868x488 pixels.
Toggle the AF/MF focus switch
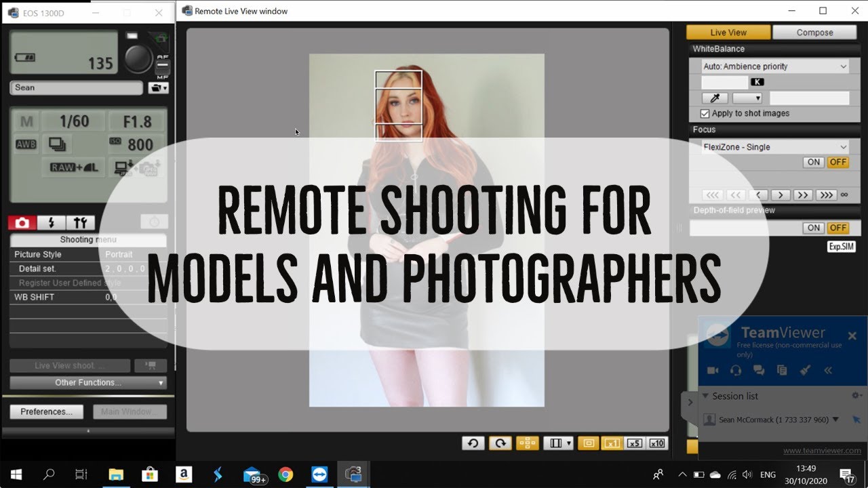click(x=163, y=67)
